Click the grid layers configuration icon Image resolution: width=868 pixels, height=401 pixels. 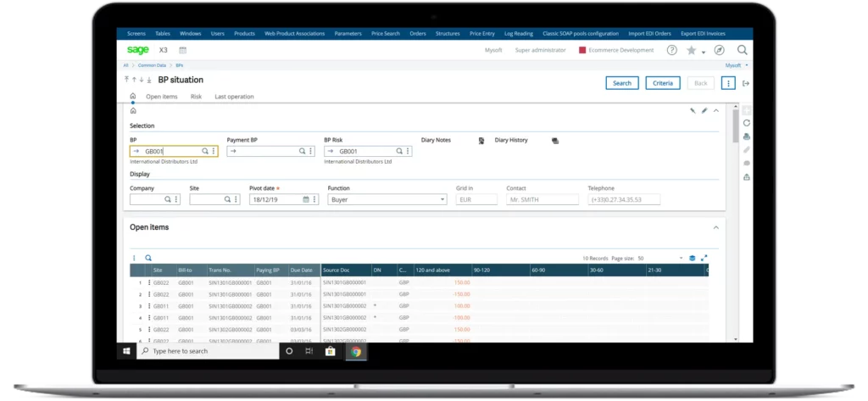click(x=692, y=258)
